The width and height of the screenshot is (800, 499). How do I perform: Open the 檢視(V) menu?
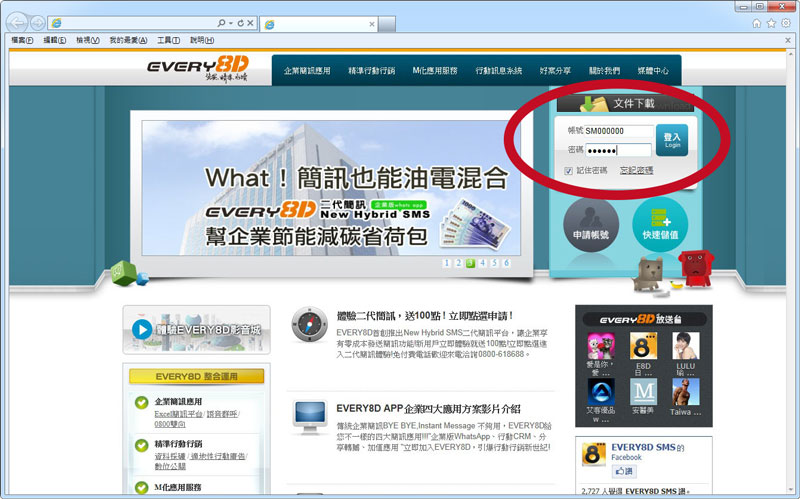point(88,40)
